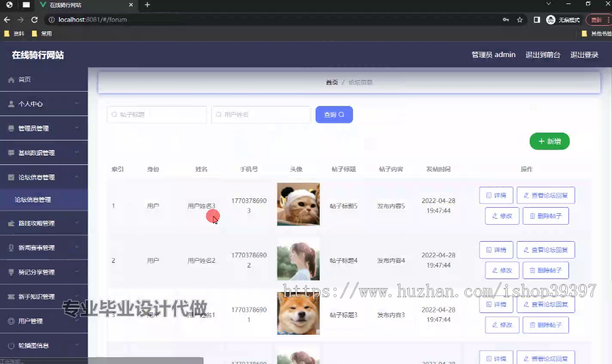Screen dimensions: 612x364
Task: Expand 骑记分享管理 menu chevron
Action: point(77,271)
